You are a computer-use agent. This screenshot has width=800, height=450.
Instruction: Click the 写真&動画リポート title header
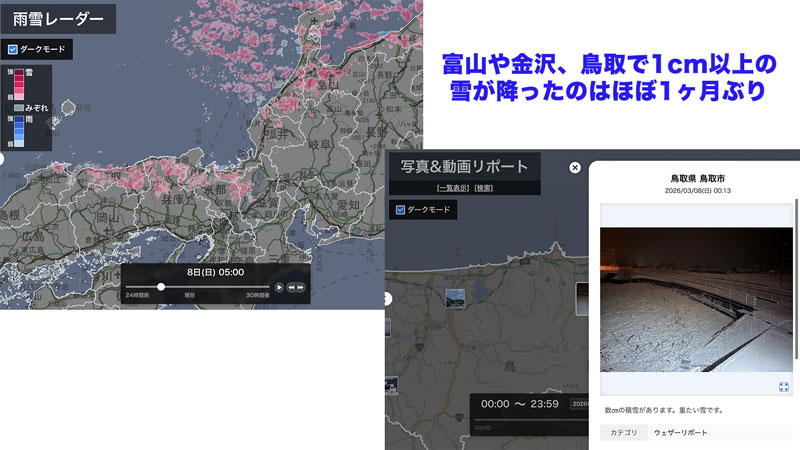pos(465,166)
